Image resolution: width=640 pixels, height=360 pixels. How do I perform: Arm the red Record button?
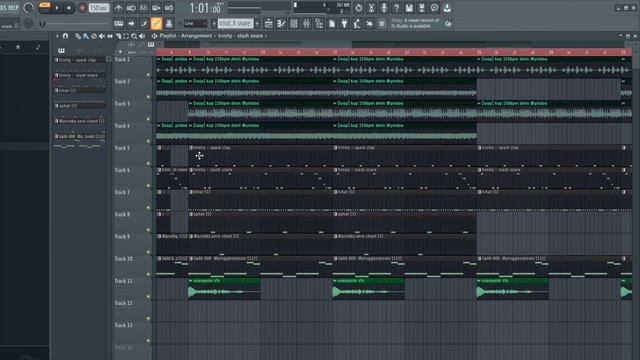(82, 8)
